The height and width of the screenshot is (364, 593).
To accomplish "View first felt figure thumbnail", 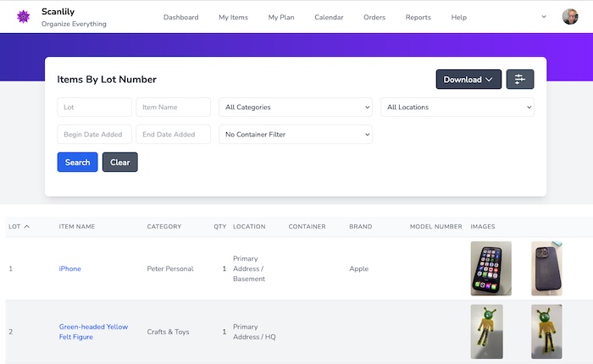I will tap(486, 331).
